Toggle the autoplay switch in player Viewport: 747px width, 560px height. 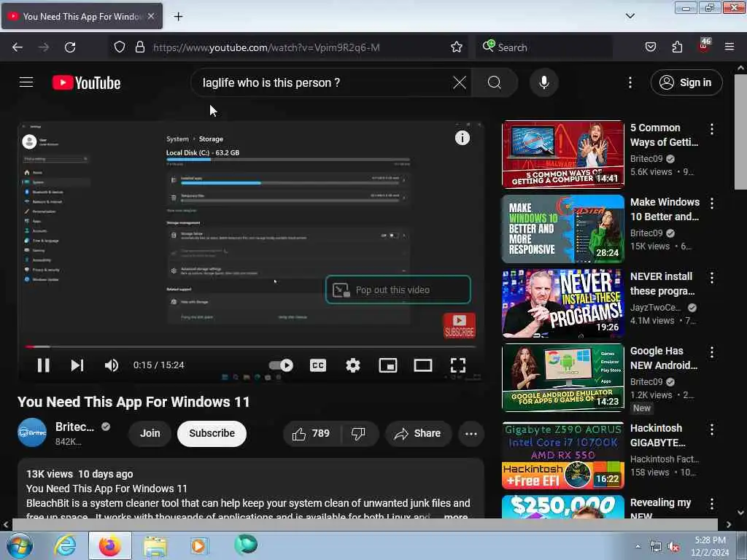click(x=281, y=365)
